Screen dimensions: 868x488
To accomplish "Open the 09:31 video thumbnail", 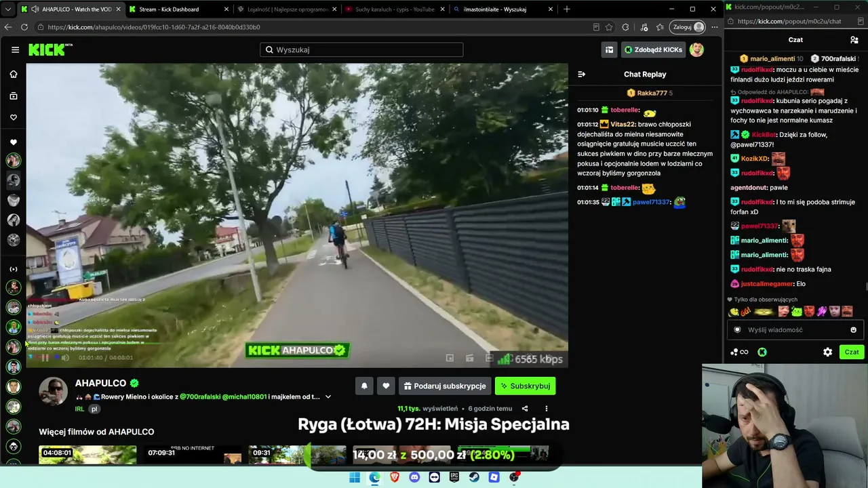I will (x=298, y=455).
